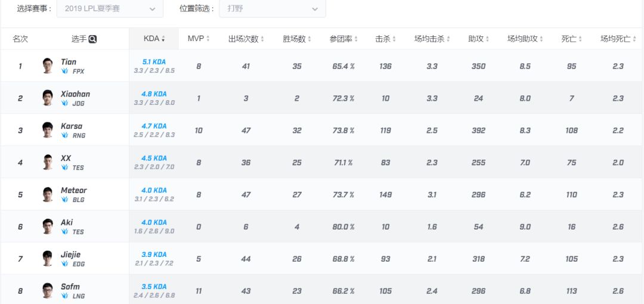Click Xiaohan's player avatar
644x304 pixels.
48,98
